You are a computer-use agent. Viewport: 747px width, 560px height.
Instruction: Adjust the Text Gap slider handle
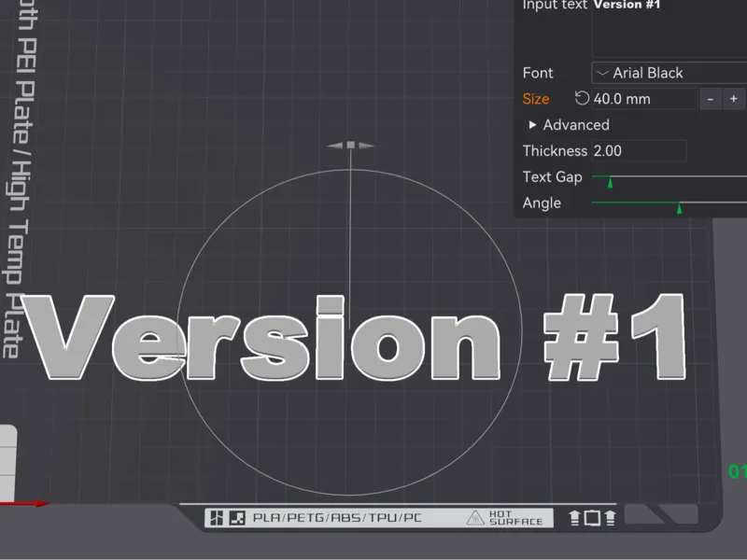pyautogui.click(x=610, y=182)
